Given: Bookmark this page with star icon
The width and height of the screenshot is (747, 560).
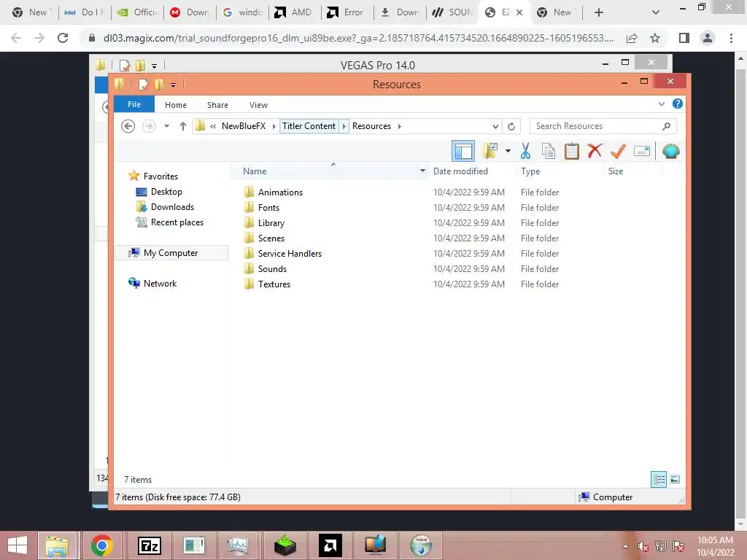Looking at the screenshot, I should (x=655, y=38).
